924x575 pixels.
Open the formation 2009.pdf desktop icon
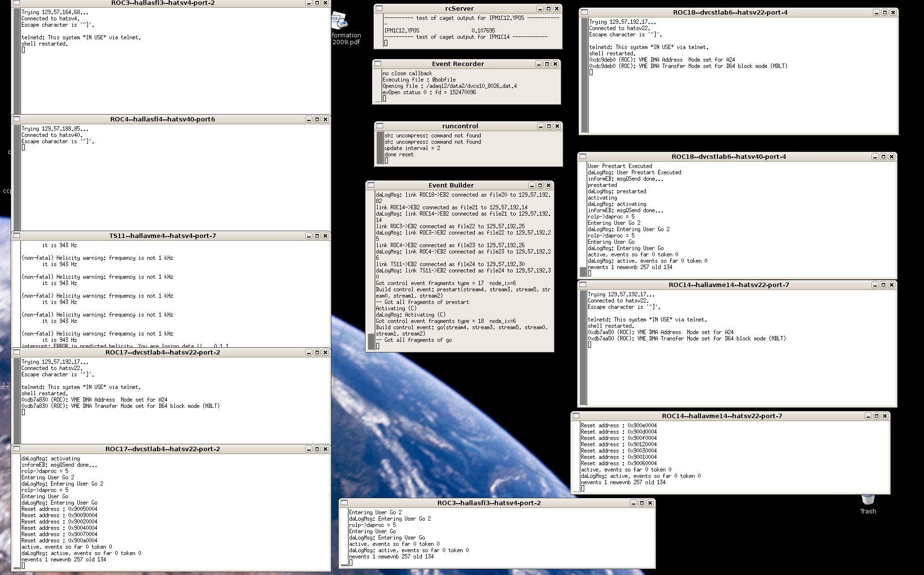[x=345, y=28]
